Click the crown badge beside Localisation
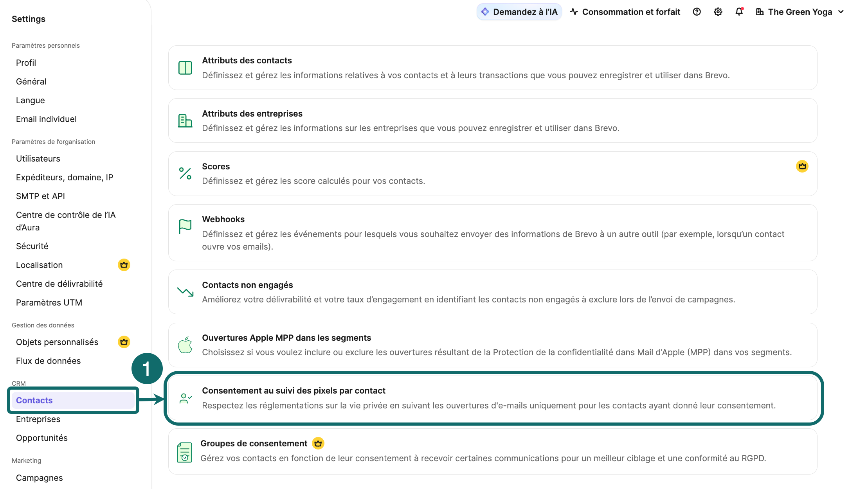 tap(124, 265)
